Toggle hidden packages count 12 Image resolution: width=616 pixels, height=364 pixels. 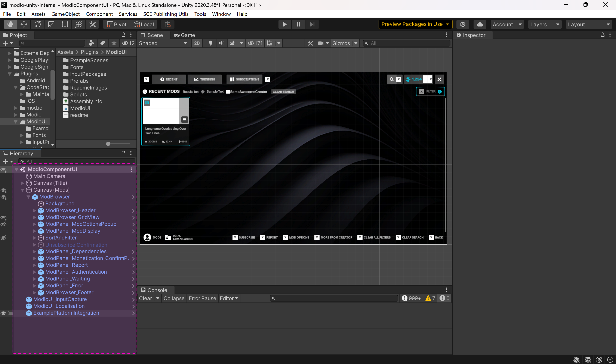click(128, 43)
